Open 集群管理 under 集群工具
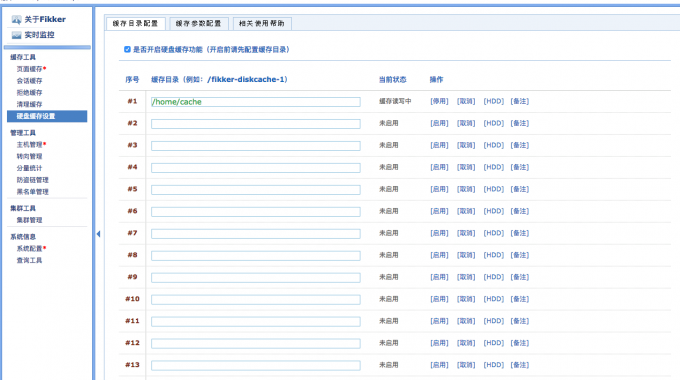Image resolution: width=680 pixels, height=380 pixels. tap(29, 220)
